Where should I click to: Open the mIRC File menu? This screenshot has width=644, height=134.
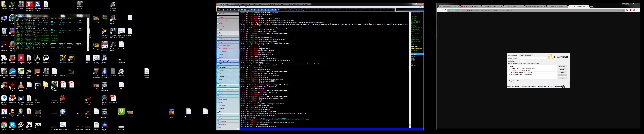point(220,7)
